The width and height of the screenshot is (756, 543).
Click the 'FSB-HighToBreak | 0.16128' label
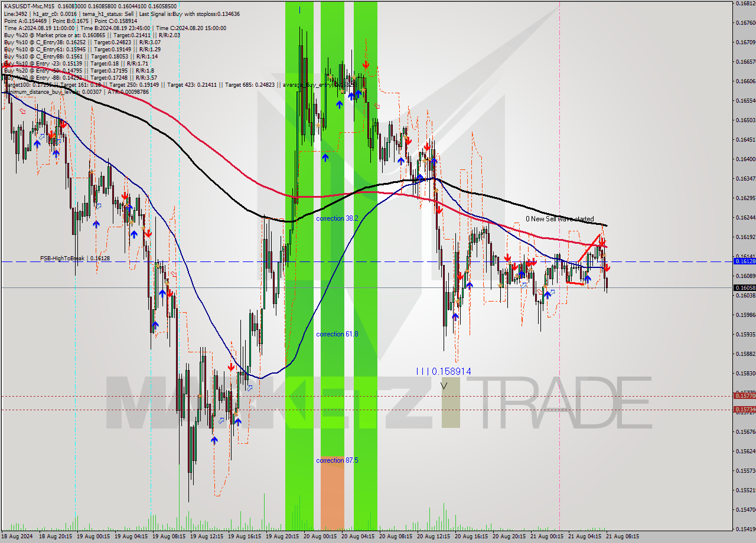75,259
